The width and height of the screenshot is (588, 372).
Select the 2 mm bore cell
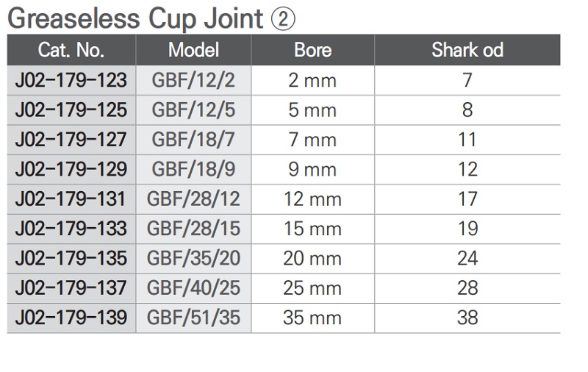tap(312, 80)
